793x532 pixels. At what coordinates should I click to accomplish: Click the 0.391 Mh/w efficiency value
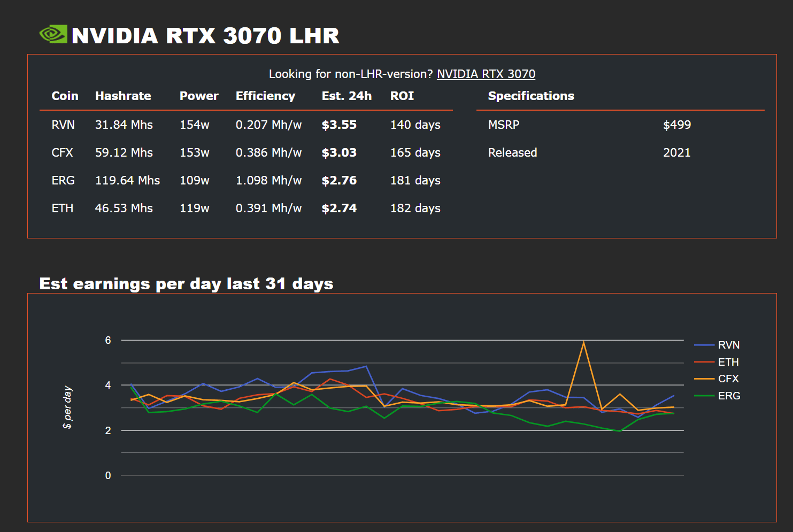(269, 208)
